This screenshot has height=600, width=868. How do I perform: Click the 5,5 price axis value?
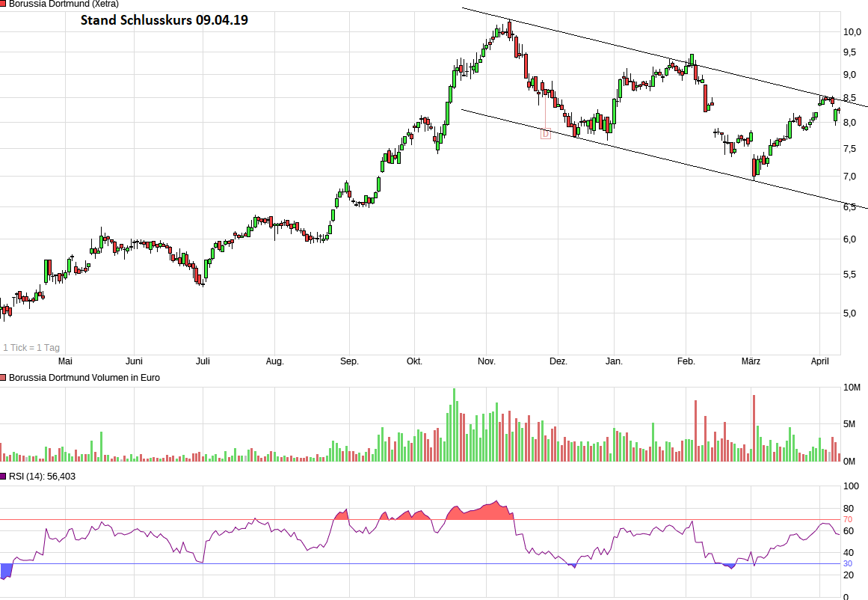850,275
